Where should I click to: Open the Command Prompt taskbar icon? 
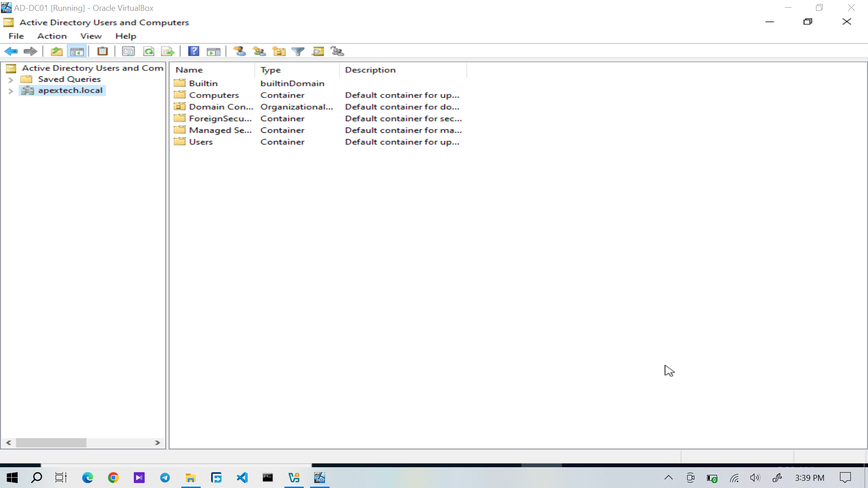(268, 478)
